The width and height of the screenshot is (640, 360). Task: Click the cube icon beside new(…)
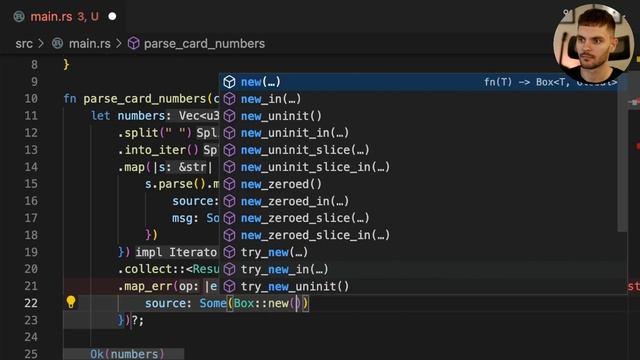click(x=229, y=82)
